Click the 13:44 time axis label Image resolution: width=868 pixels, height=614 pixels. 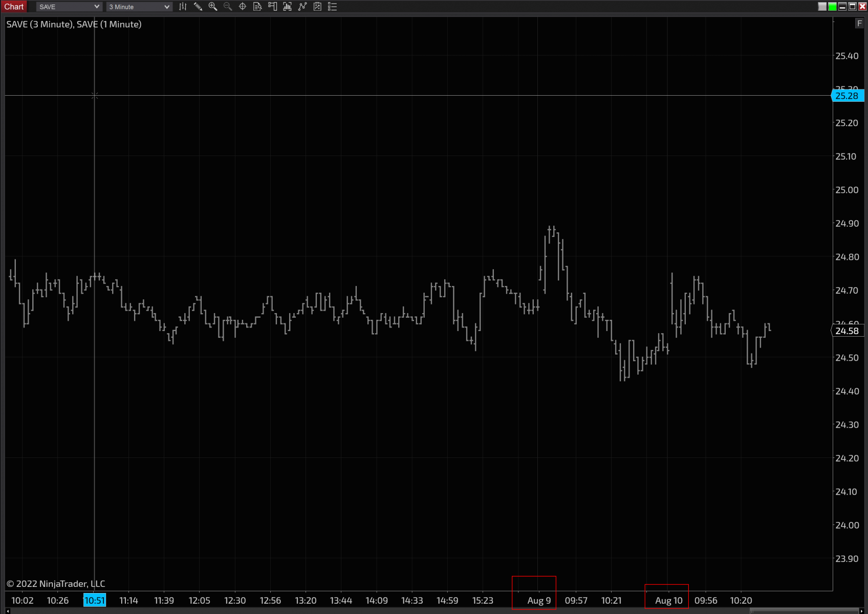pos(341,600)
